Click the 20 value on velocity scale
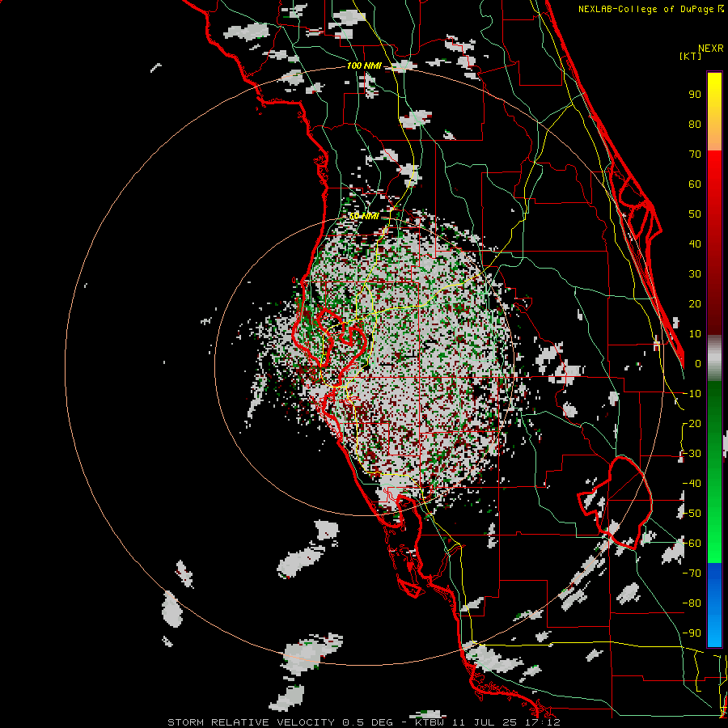Screen dimensions: 728x728 tap(695, 304)
